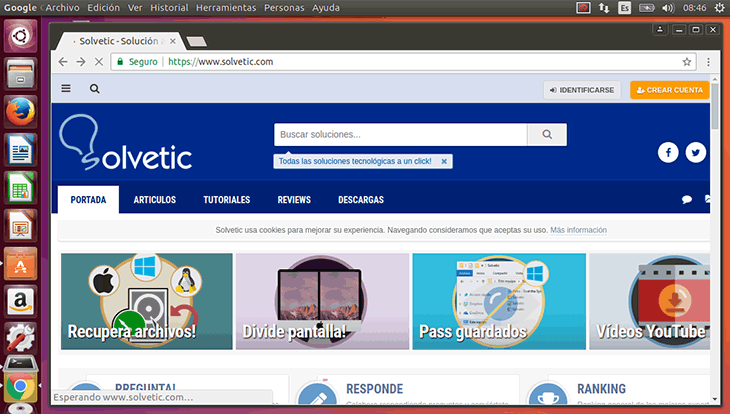
Task: Open 'Vídeos YouTube' featured card
Action: (649, 301)
